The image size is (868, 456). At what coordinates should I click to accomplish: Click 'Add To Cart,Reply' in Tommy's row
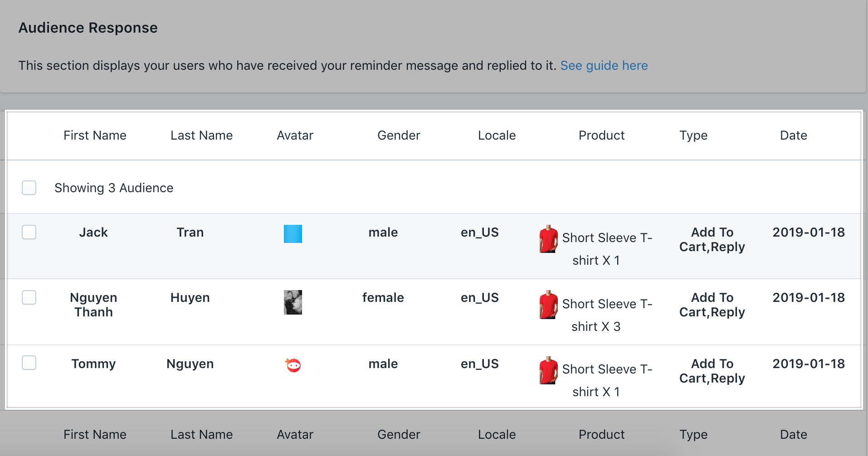click(712, 371)
